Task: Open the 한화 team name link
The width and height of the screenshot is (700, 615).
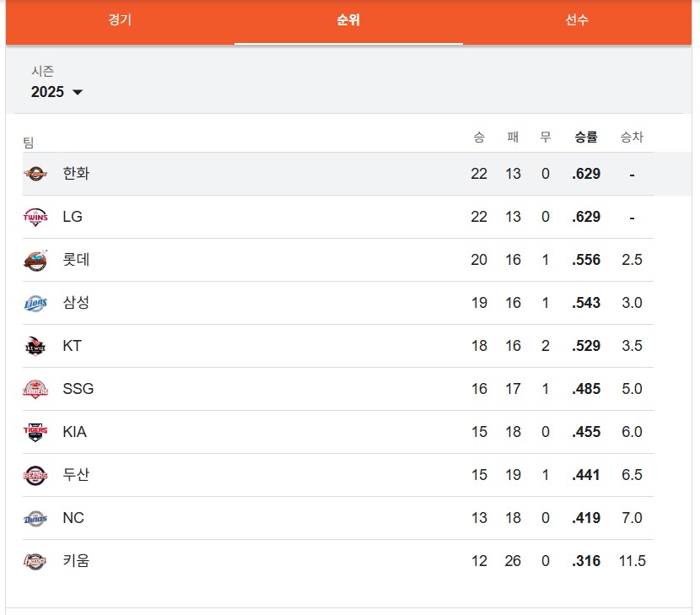Action: 76,174
